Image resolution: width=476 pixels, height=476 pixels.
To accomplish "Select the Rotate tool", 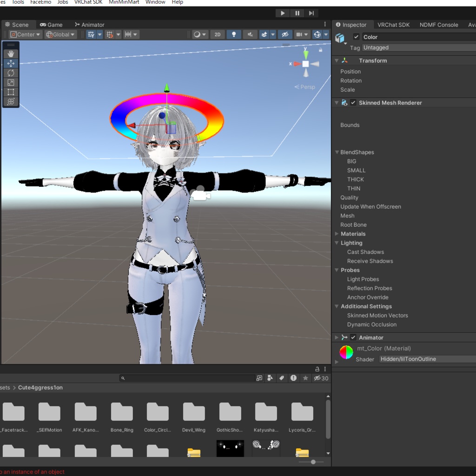I will [10, 73].
